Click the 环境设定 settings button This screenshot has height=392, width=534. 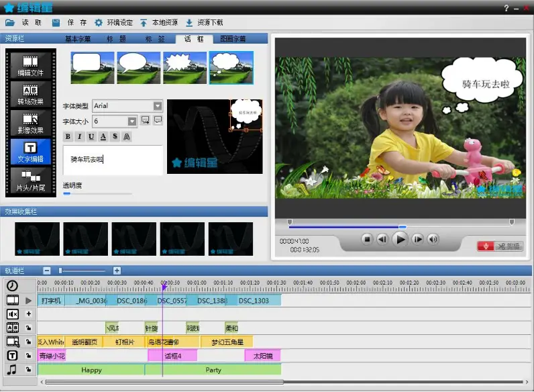click(114, 23)
